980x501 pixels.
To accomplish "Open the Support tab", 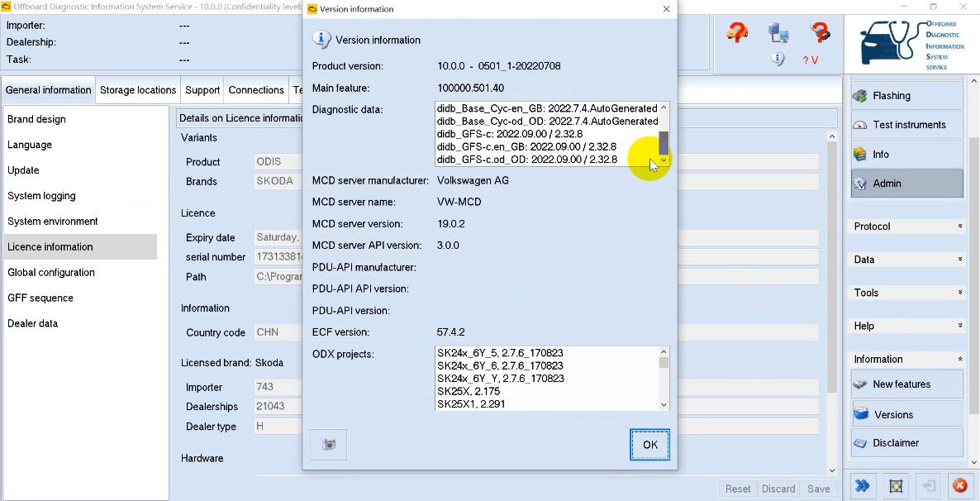I will click(202, 90).
